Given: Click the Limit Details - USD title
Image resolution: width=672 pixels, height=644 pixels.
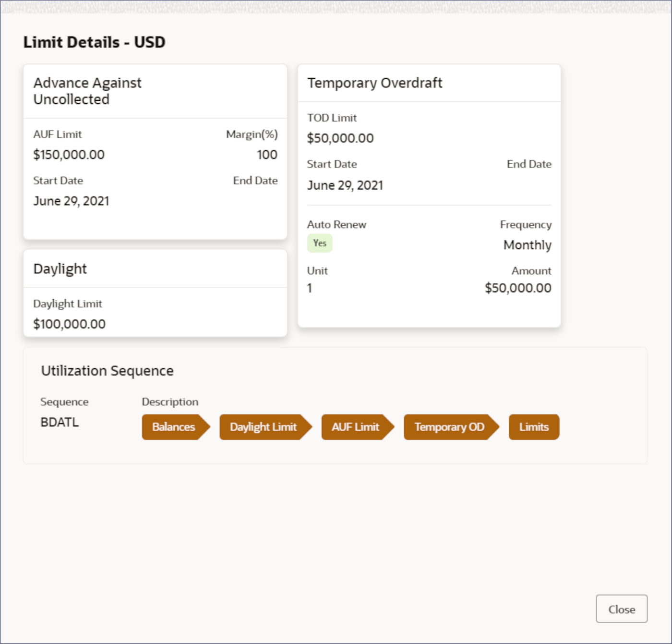Looking at the screenshot, I should click(x=94, y=42).
